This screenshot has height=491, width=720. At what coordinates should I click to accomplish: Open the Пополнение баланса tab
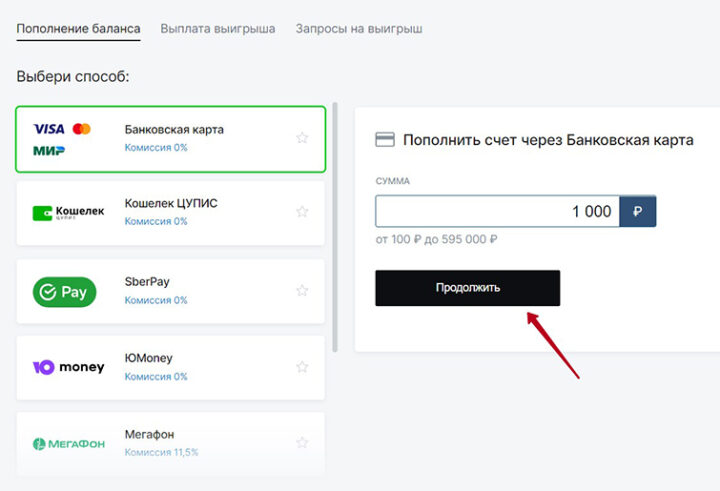pyautogui.click(x=78, y=29)
